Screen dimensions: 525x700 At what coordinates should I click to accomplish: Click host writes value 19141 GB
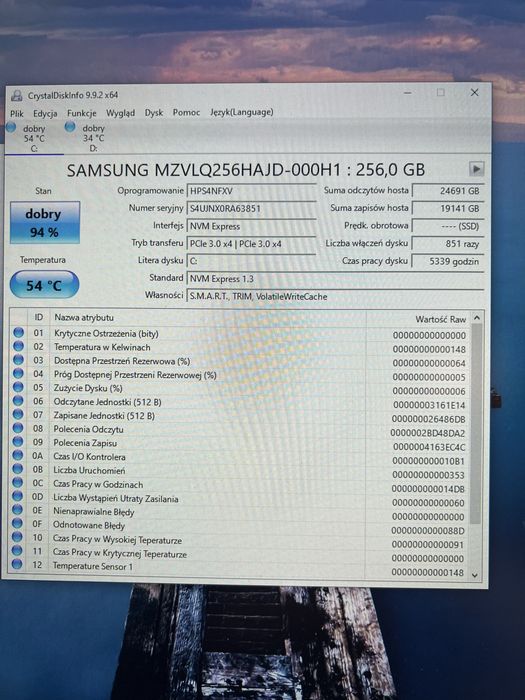pyautogui.click(x=448, y=208)
